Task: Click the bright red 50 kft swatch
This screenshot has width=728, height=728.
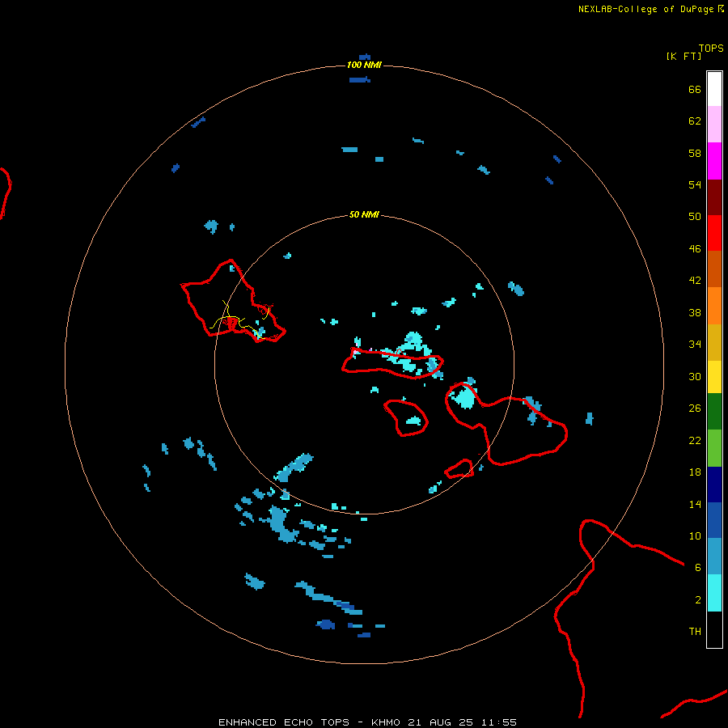Action: 714,233
